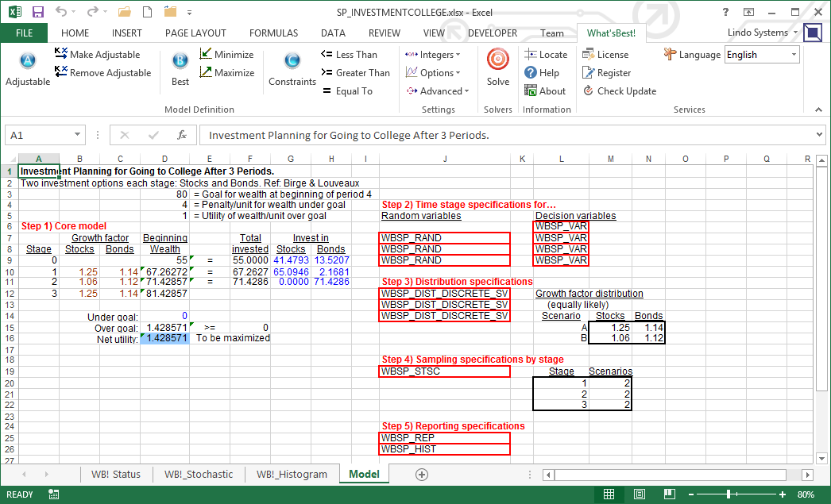Save the workbook via Quick Access toolbar
Screen dimensions: 831x504
tap(38, 12)
